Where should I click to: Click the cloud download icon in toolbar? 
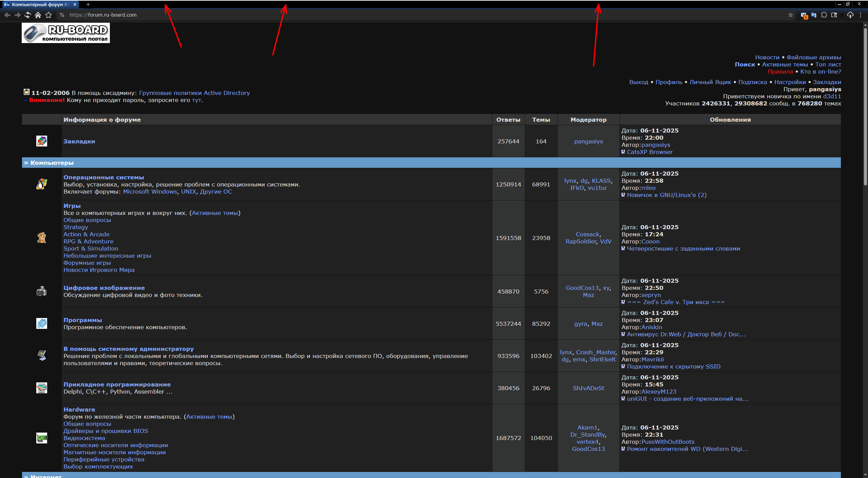point(850,15)
